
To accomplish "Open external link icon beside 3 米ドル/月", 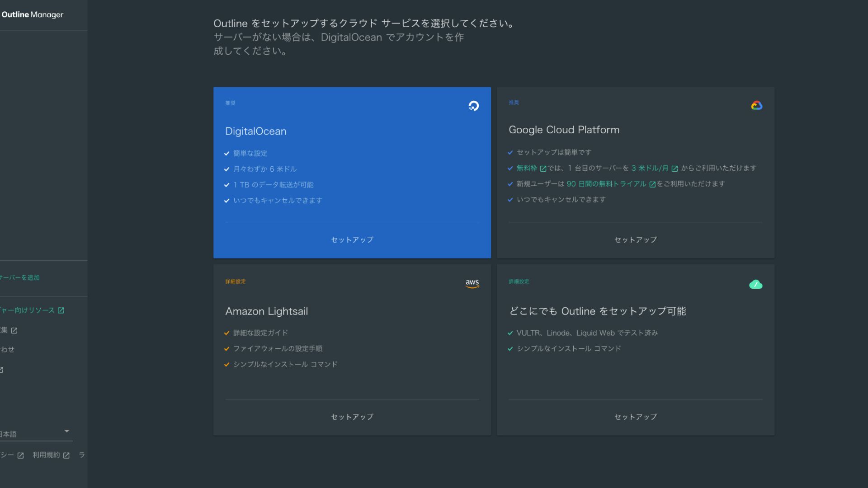I will pos(675,169).
